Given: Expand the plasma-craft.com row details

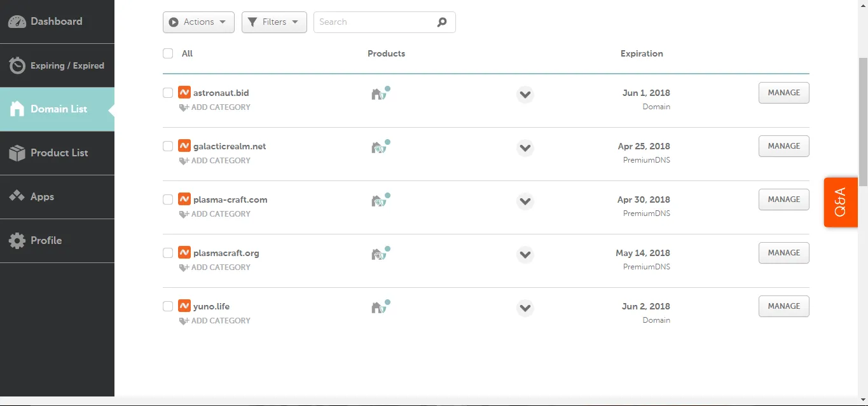Looking at the screenshot, I should tap(525, 201).
